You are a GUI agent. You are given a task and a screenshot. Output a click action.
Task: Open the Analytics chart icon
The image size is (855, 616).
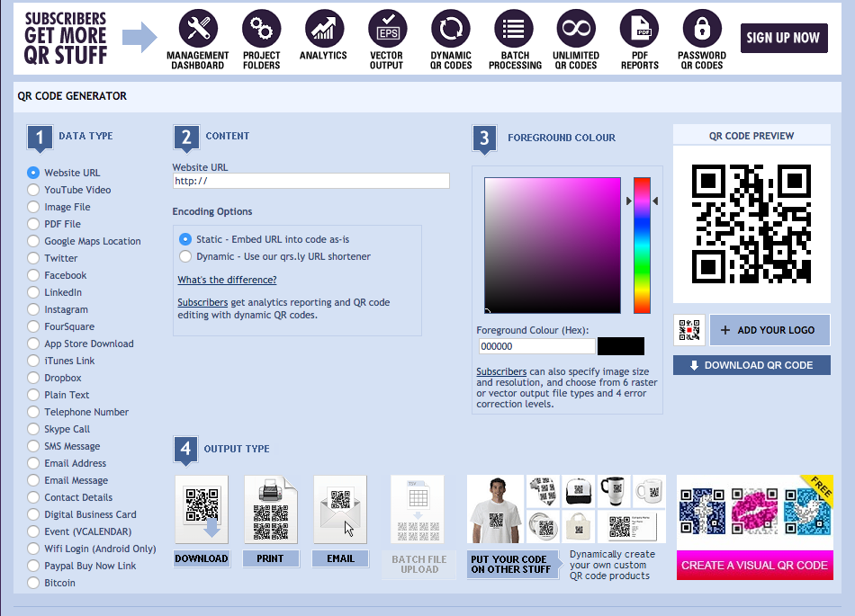tap(324, 28)
